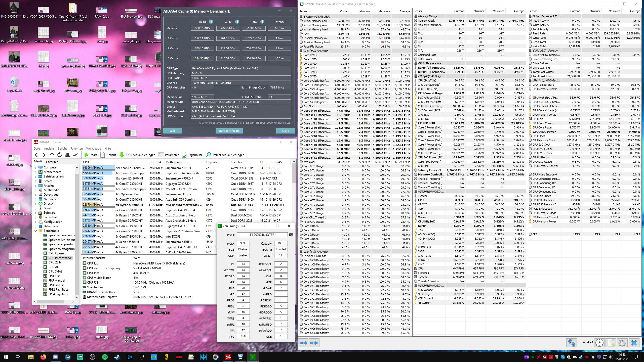Expand the Multimedia tree node

pos(36,190)
